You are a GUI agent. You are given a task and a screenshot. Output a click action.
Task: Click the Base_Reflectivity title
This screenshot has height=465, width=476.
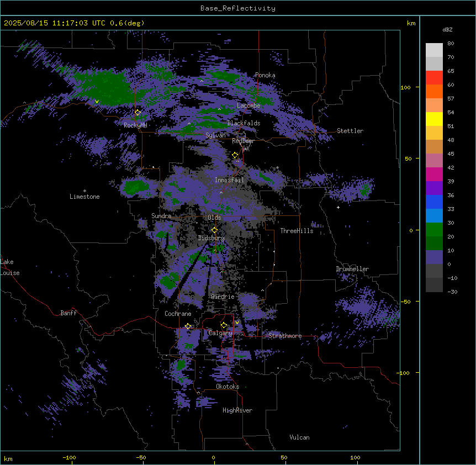[238, 8]
